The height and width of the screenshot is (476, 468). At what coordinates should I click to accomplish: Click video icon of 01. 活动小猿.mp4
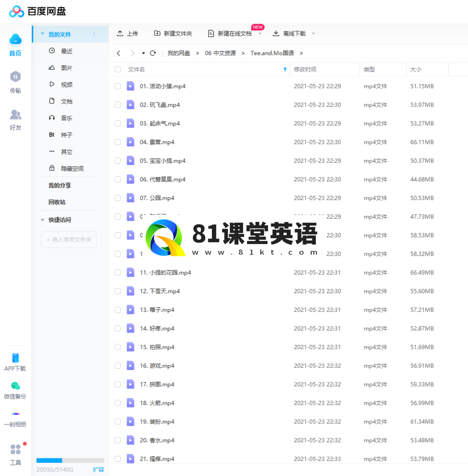[131, 86]
